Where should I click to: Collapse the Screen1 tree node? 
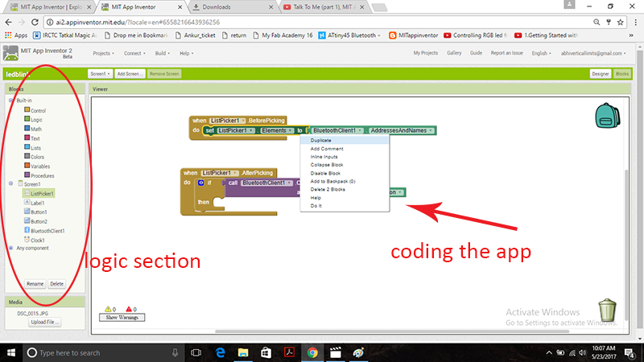click(10, 183)
